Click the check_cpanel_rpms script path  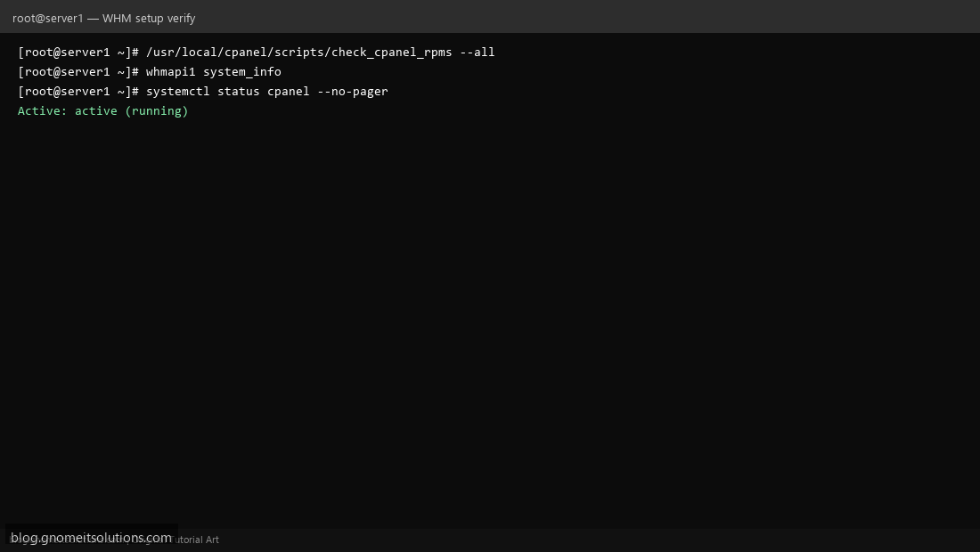click(x=298, y=53)
